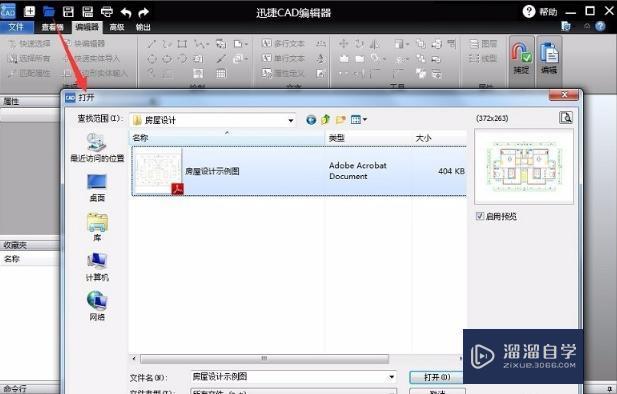The image size is (617, 394).
Task: Select the 房屋设计示例图 PDF file row
Action: click(299, 171)
